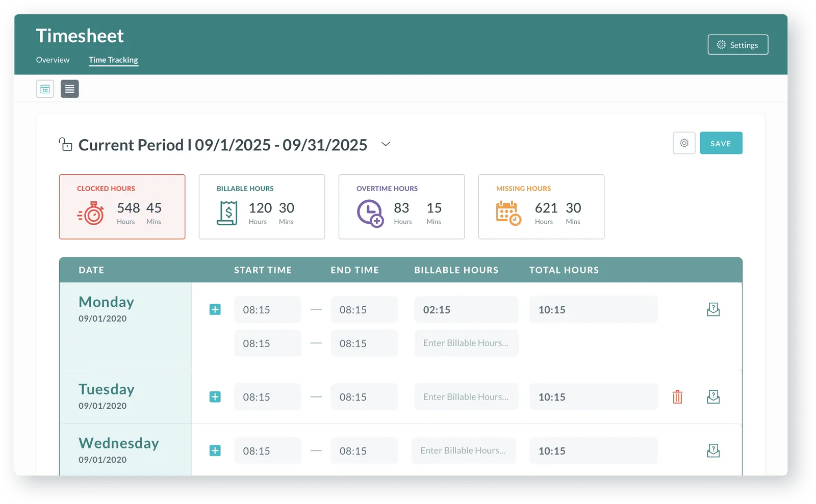
Task: Edit Wednesday end time field
Action: click(x=364, y=450)
